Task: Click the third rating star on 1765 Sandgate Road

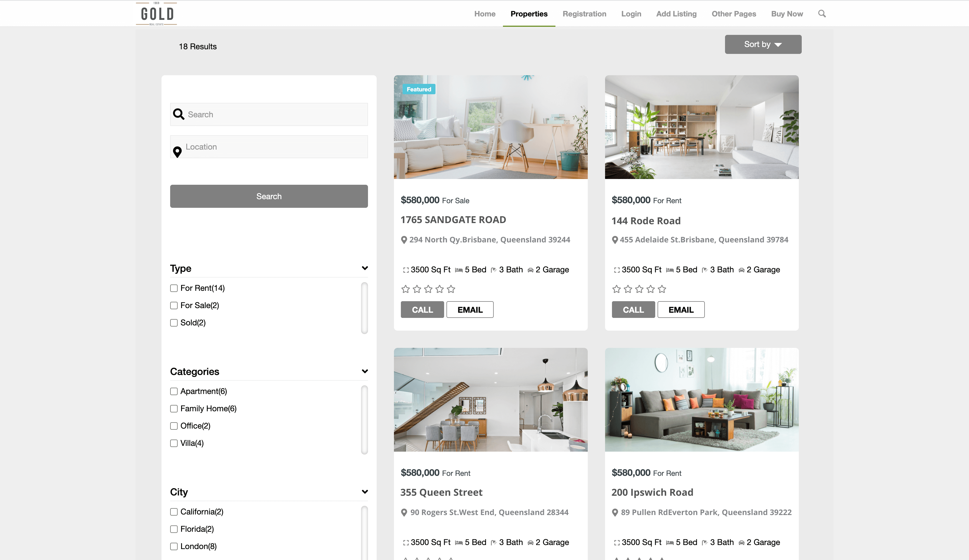Action: point(428,289)
